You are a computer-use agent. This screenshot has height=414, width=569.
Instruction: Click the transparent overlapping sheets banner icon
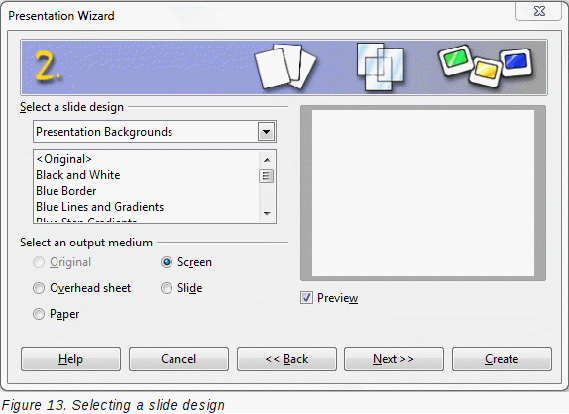pyautogui.click(x=380, y=67)
